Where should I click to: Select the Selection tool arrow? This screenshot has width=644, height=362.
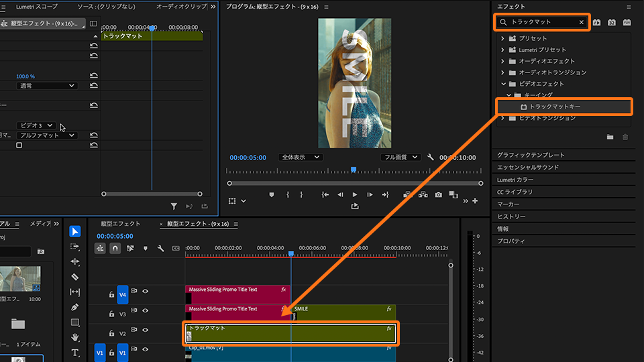click(74, 231)
